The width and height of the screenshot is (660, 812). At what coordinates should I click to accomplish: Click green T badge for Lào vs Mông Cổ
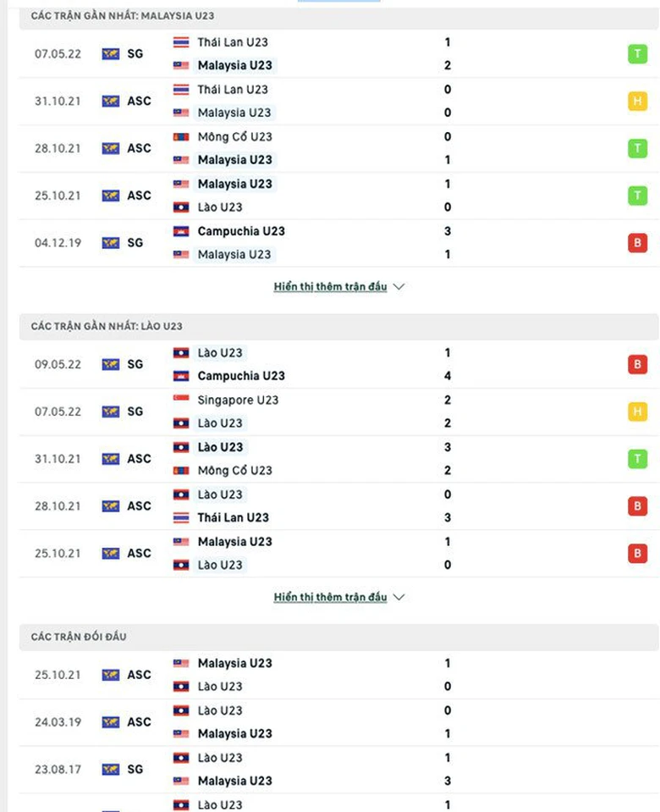click(637, 459)
